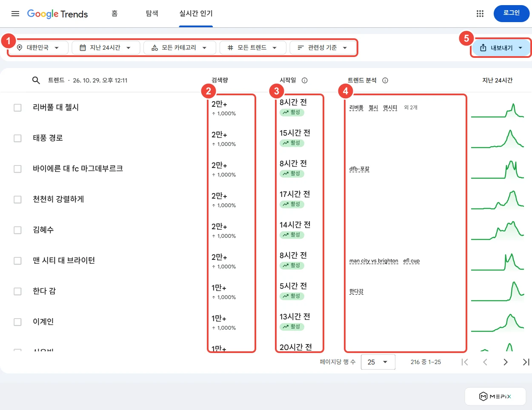Click the 외 2개 more queries link
532x410 pixels.
(411, 108)
